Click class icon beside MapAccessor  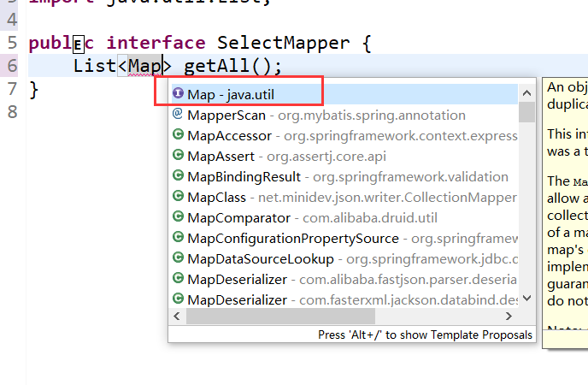[178, 134]
